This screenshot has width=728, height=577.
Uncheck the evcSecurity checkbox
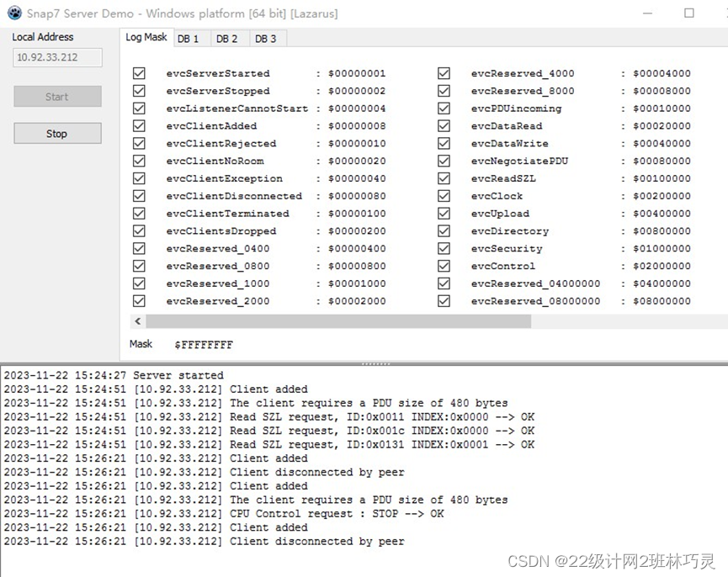coord(444,249)
